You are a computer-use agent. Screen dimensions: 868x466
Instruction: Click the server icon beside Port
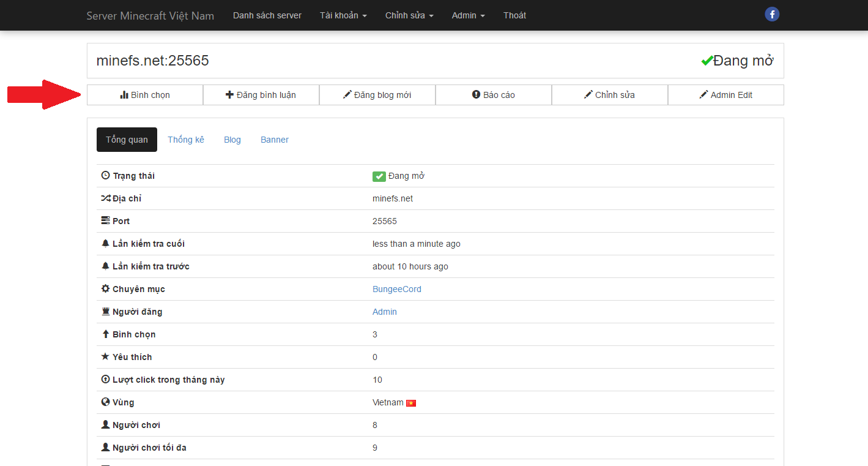pos(105,221)
